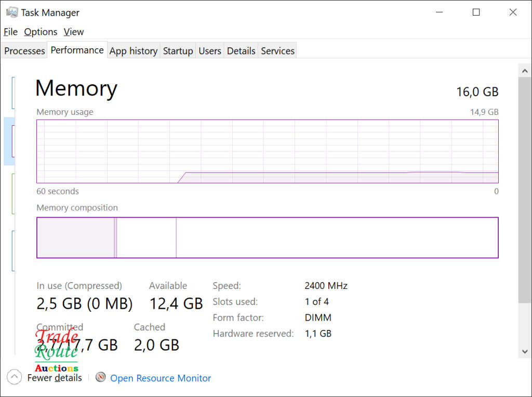The height and width of the screenshot is (397, 532).
Task: Open the Services tab
Action: [277, 51]
